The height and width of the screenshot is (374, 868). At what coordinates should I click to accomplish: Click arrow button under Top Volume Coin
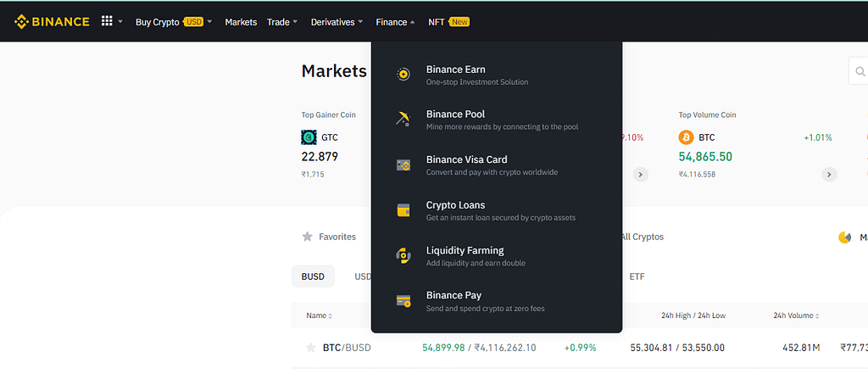tap(829, 175)
